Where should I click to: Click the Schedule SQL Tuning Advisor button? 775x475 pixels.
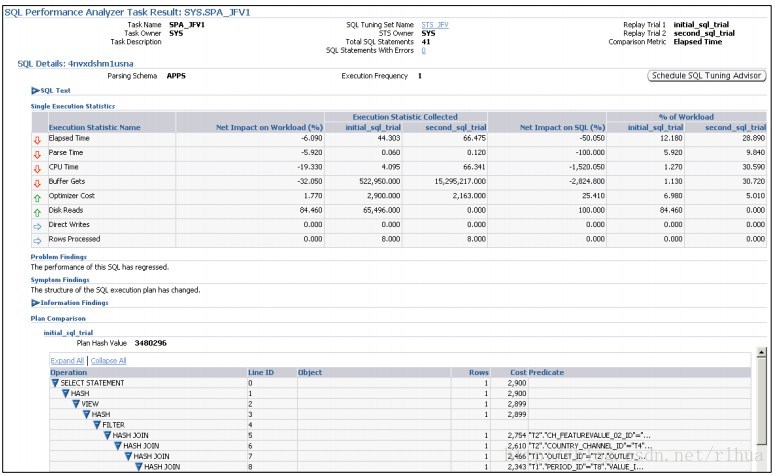707,76
